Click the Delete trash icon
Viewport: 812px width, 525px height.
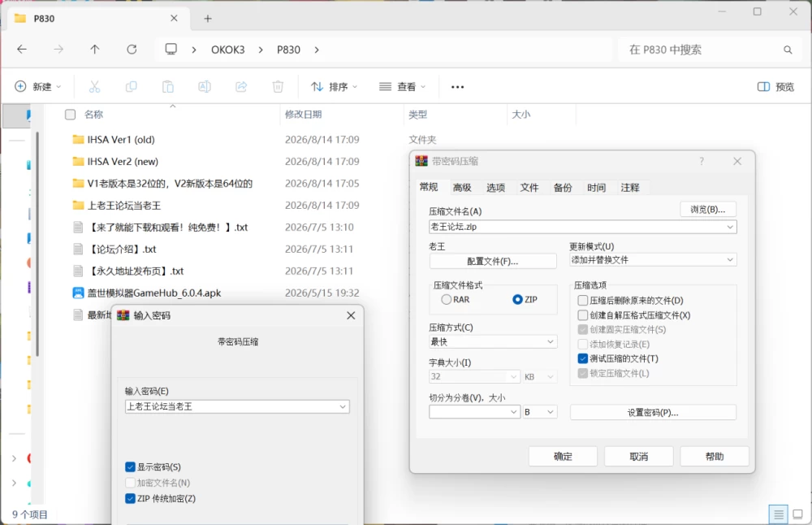pos(278,86)
